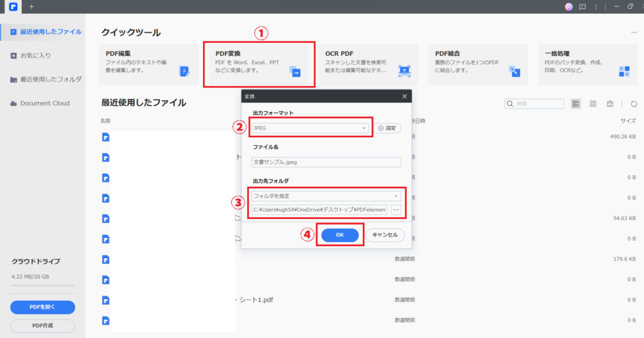Click the 設定 button beside output format
644x338 pixels.
point(387,128)
